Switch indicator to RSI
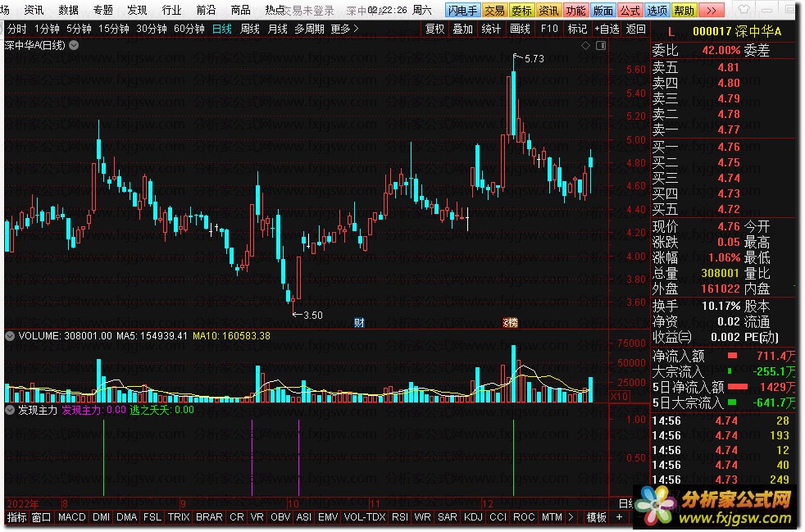This screenshot has height=532, width=805. (400, 517)
